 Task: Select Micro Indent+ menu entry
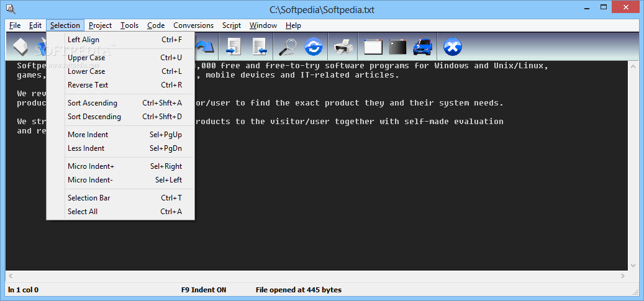point(120,166)
